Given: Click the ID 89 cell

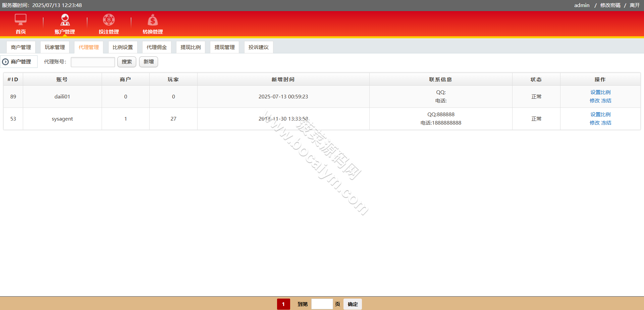Looking at the screenshot, I should click(13, 97).
